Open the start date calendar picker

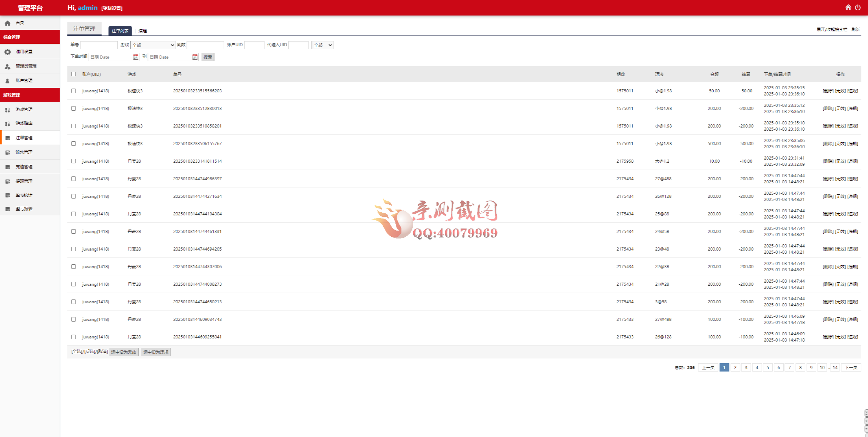click(x=135, y=57)
